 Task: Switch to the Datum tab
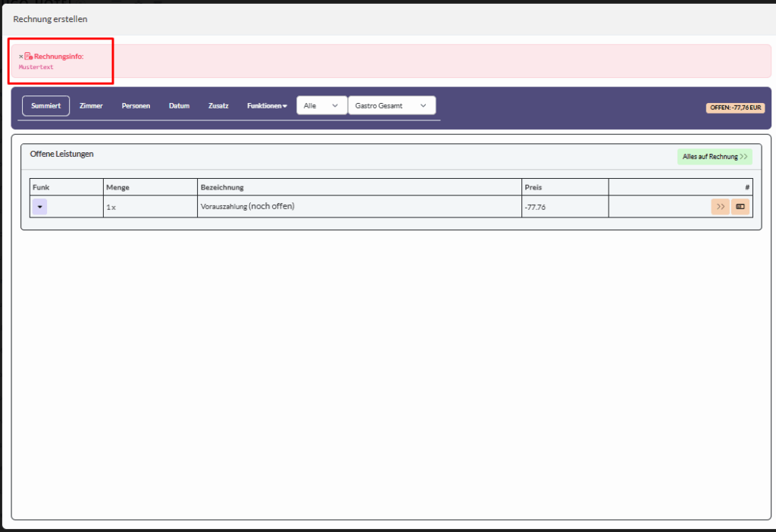179,106
